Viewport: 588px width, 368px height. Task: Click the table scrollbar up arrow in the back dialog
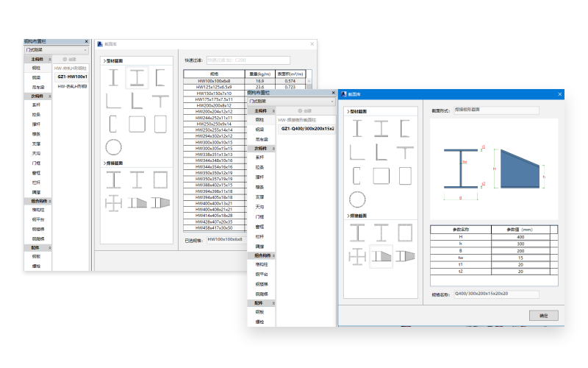pos(309,81)
